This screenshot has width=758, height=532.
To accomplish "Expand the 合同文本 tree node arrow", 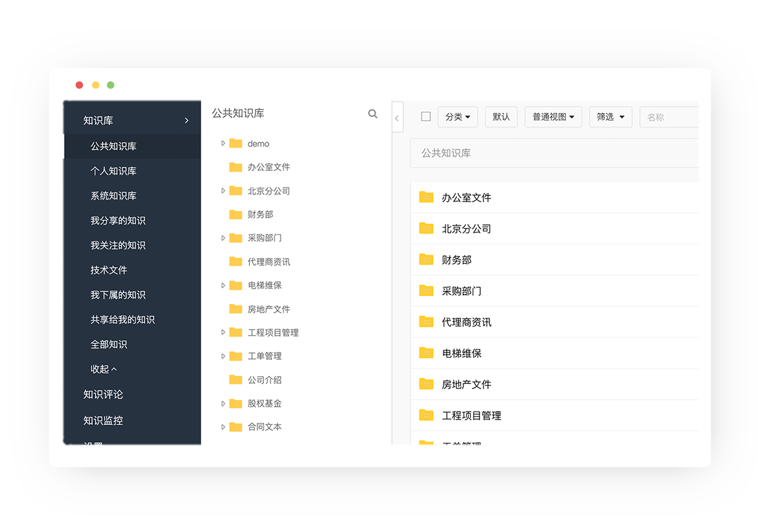I will [223, 426].
